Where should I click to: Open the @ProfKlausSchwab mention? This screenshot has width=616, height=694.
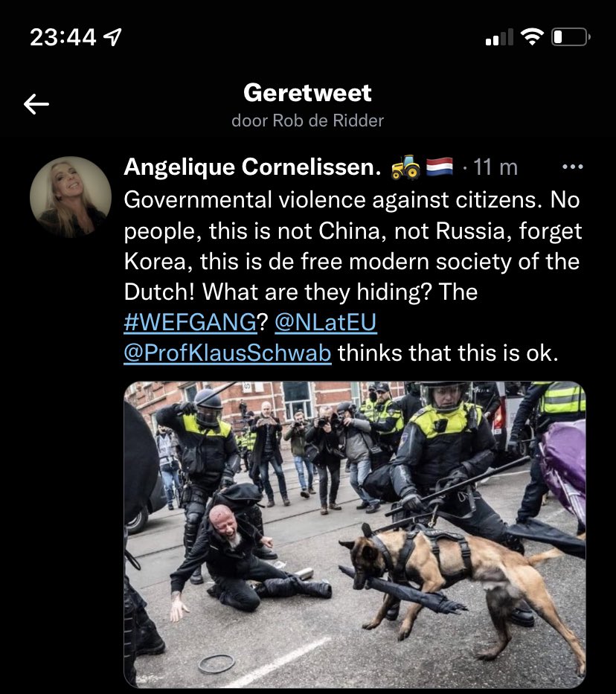tap(228, 353)
